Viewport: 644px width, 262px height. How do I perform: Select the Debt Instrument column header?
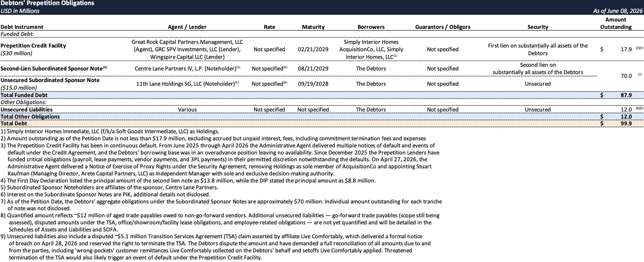tap(22, 27)
